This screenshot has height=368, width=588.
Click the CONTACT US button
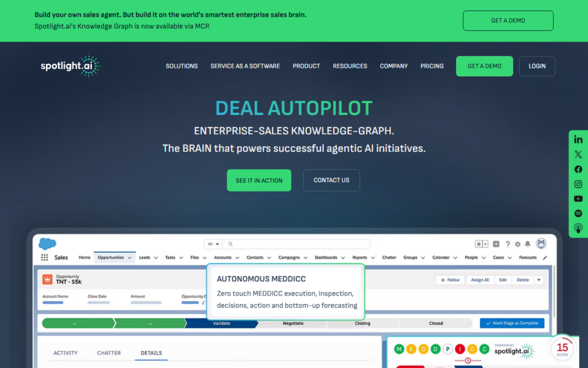[x=331, y=180]
